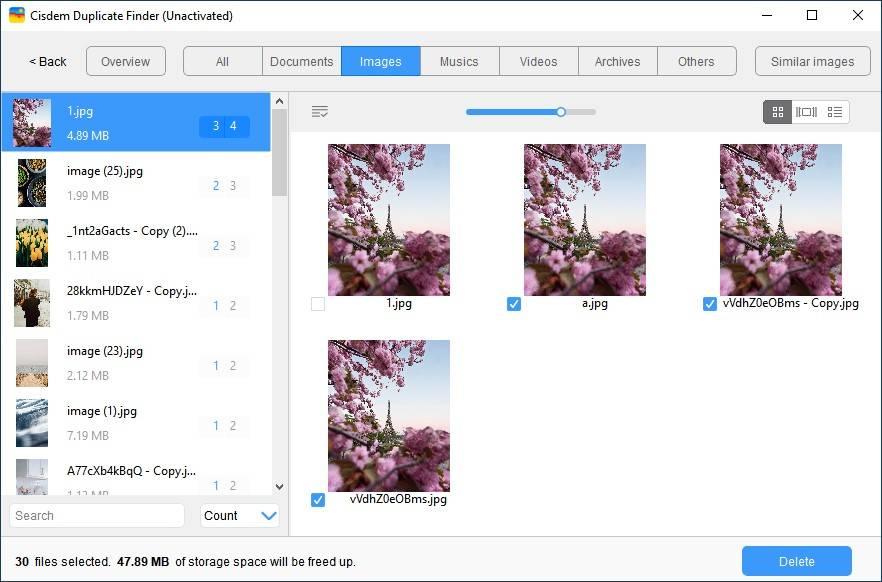Switch to the Documents tab
Viewport: 882px width, 582px height.
coord(302,61)
